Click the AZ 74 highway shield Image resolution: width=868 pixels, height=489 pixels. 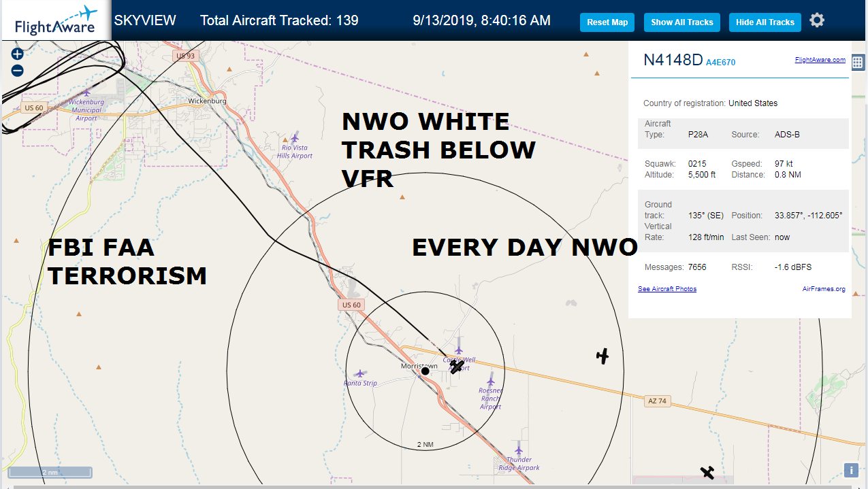(657, 401)
